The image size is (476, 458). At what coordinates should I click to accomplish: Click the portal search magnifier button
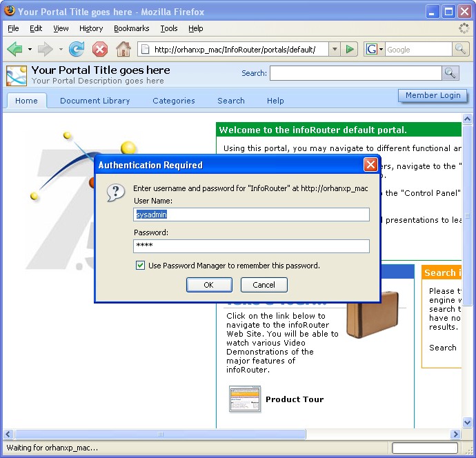450,73
